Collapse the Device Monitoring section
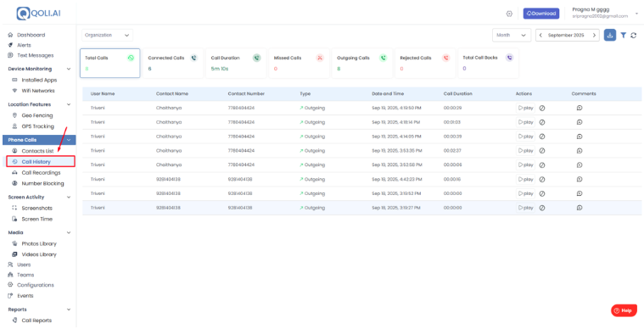Screen dimensions: 644x329 (x=69, y=69)
